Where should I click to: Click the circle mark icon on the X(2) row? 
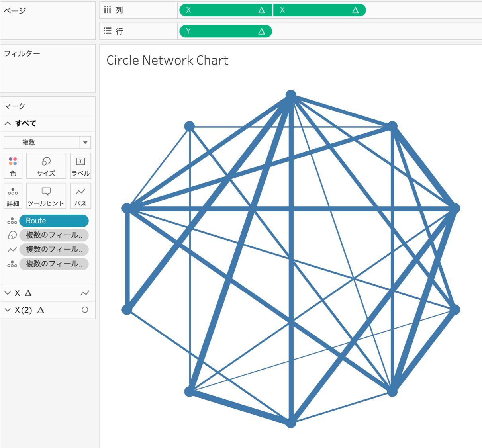[85, 310]
